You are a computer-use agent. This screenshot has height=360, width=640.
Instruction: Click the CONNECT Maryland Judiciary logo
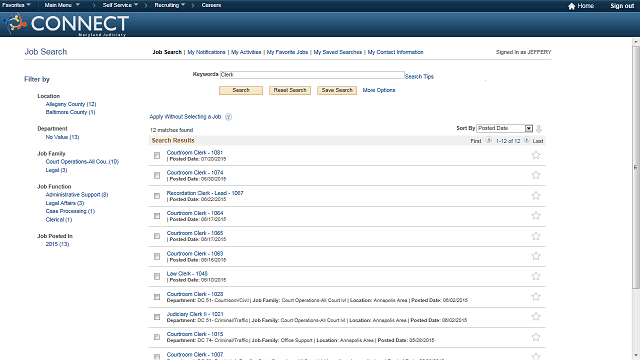[66, 24]
